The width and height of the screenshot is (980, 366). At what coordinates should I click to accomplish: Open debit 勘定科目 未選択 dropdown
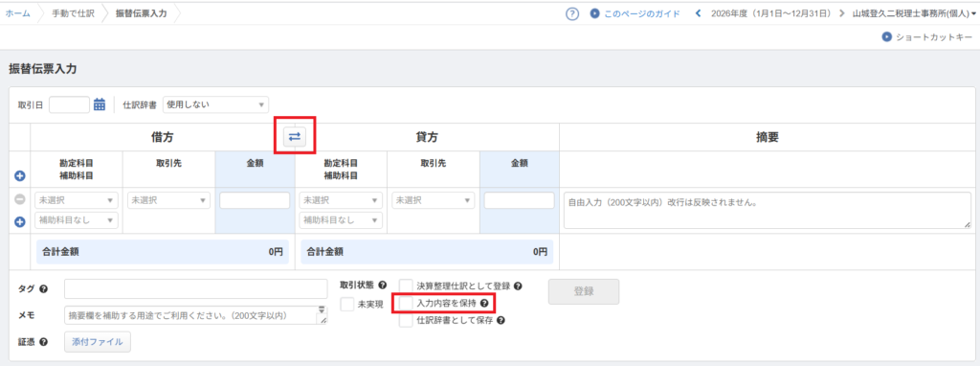pos(77,200)
